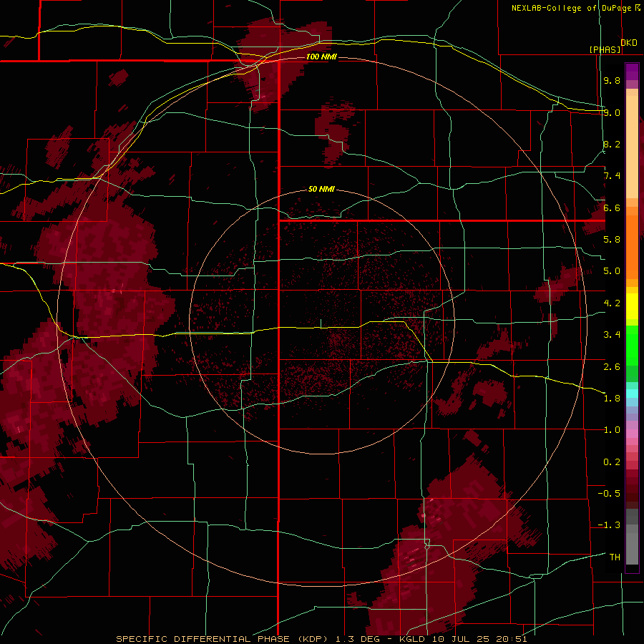Screen dimensions: 644x644
Task: Click the cyan segment of the color bar
Action: pyautogui.click(x=632, y=394)
